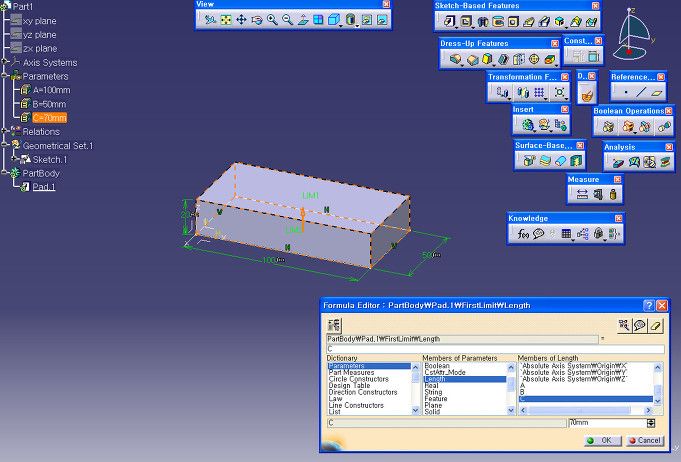Viewport: 681px width, 462px height.
Task: Click the Measure Between icon
Action: click(582, 195)
